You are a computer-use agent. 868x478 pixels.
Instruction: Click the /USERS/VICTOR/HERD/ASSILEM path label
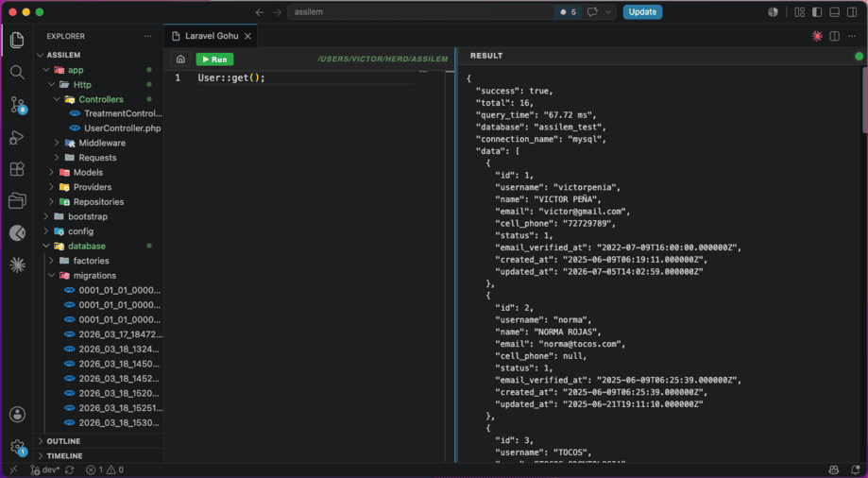pyautogui.click(x=383, y=59)
